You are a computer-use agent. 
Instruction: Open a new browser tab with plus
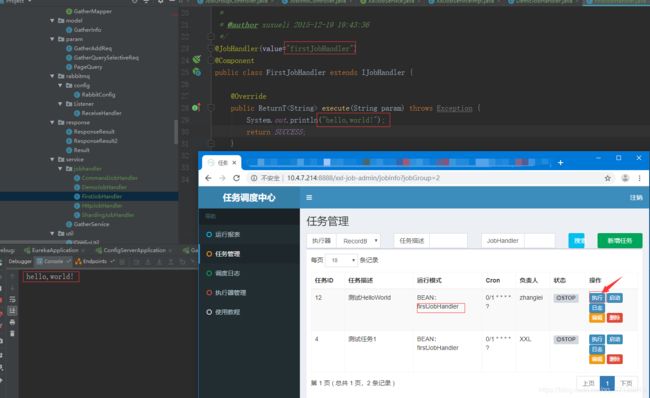pyautogui.click(x=560, y=163)
